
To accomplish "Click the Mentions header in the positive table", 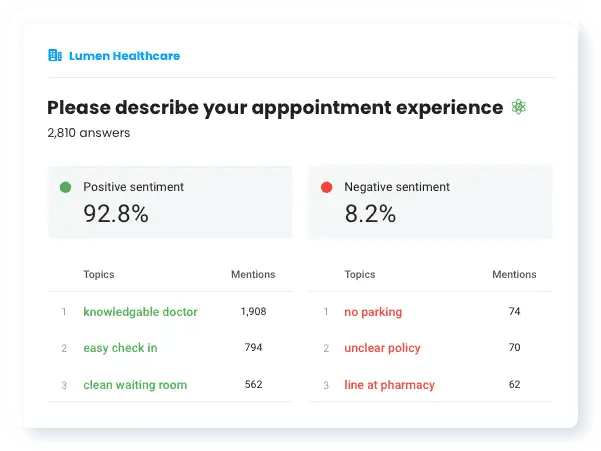I will click(253, 274).
